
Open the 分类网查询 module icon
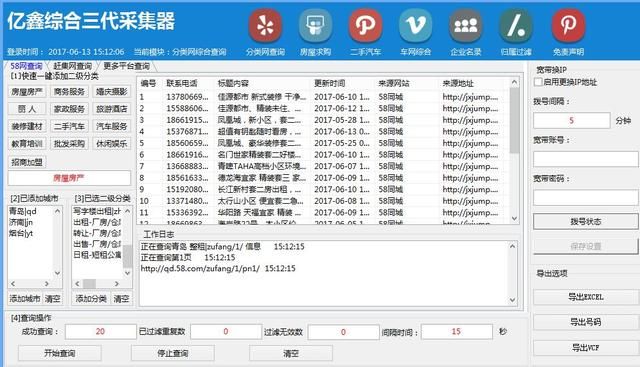coord(265,26)
